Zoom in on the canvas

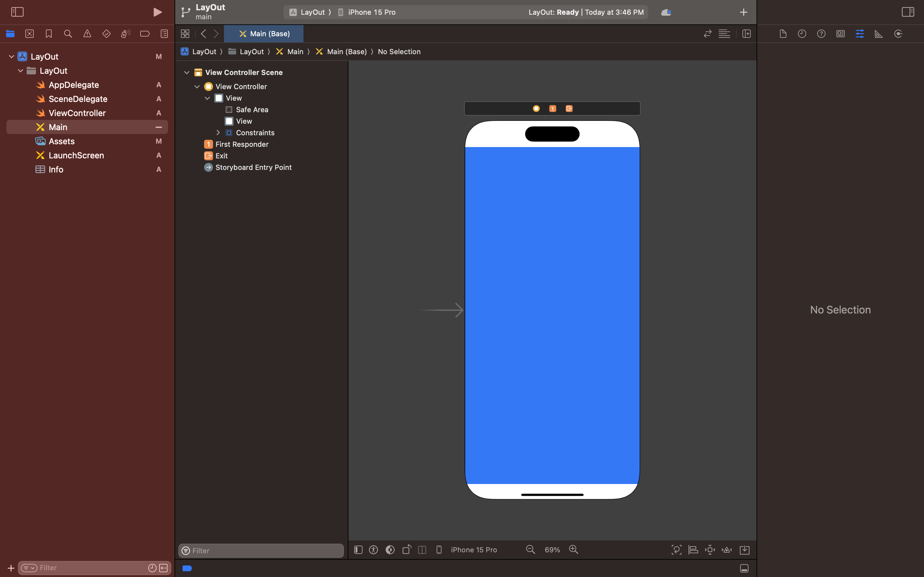(x=573, y=549)
